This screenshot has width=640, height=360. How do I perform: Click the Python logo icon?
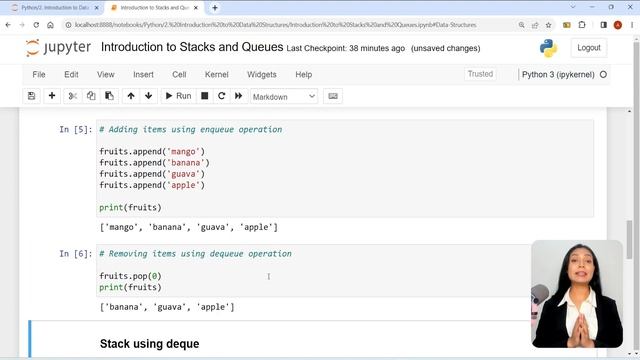548,48
